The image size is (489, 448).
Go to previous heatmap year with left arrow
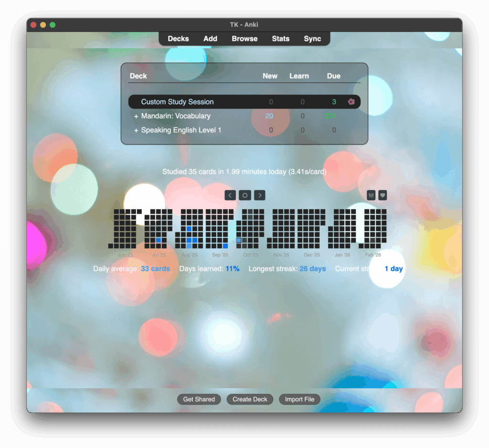pyautogui.click(x=230, y=195)
